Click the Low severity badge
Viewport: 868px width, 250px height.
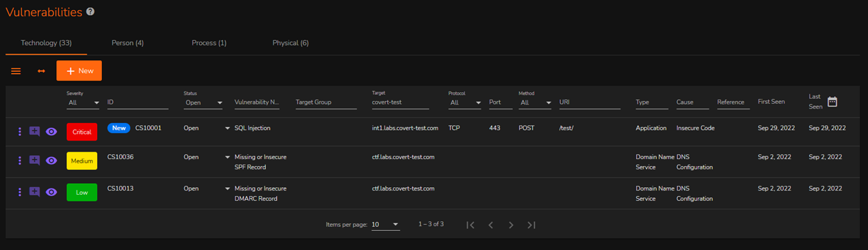click(82, 192)
